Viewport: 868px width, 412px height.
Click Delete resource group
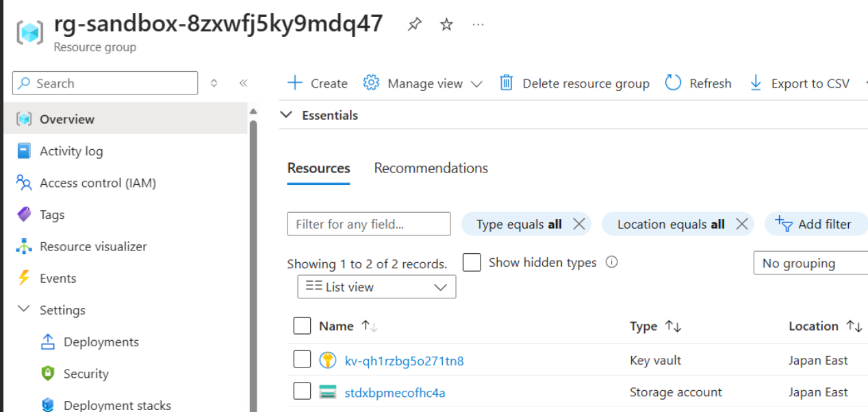click(574, 83)
